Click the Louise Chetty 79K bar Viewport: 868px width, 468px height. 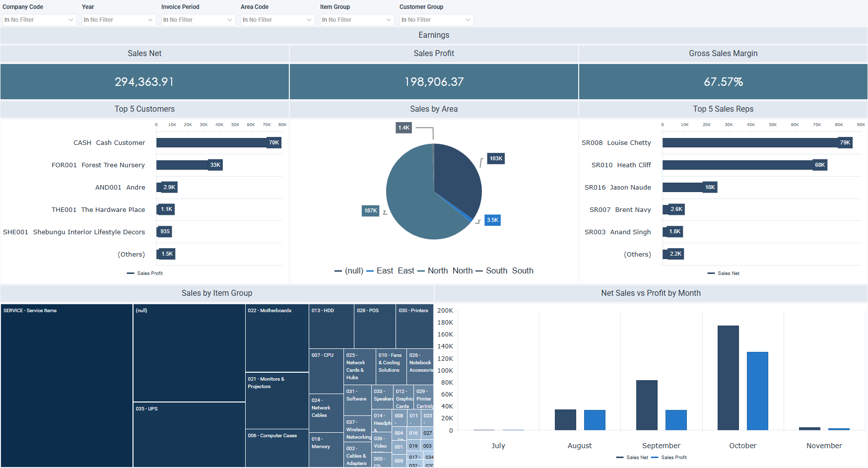(757, 142)
